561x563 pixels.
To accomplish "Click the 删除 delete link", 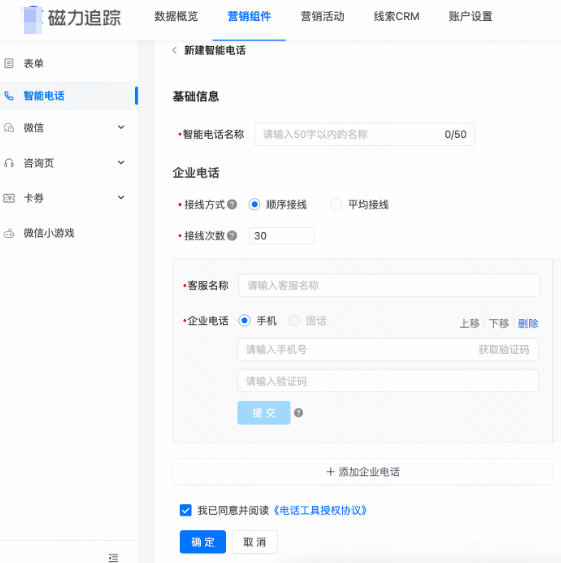I will click(x=528, y=324).
